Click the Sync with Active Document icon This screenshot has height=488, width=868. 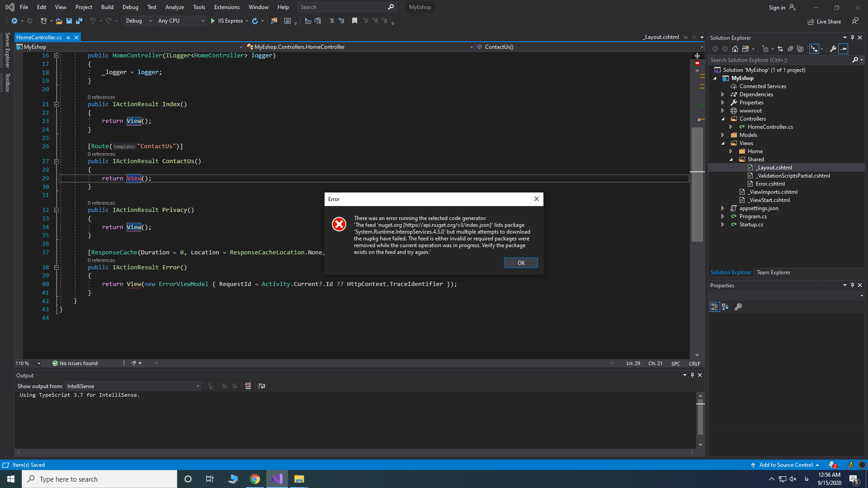[x=780, y=49]
